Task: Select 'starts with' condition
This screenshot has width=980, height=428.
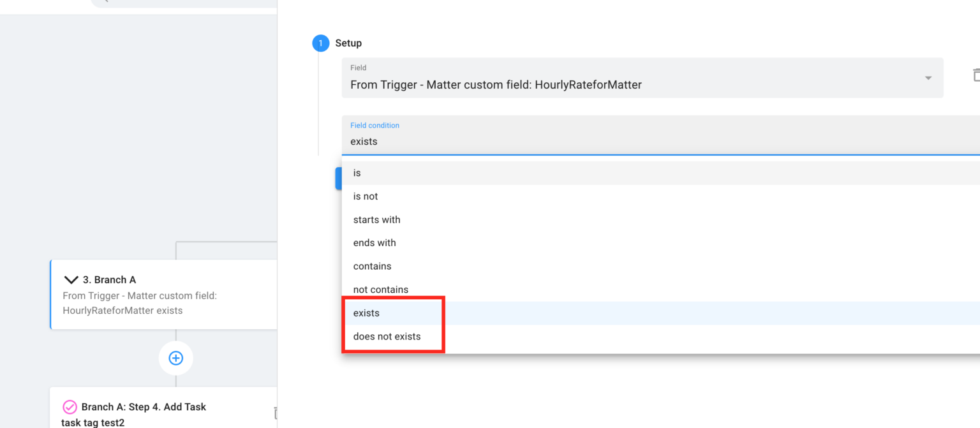Action: (376, 219)
